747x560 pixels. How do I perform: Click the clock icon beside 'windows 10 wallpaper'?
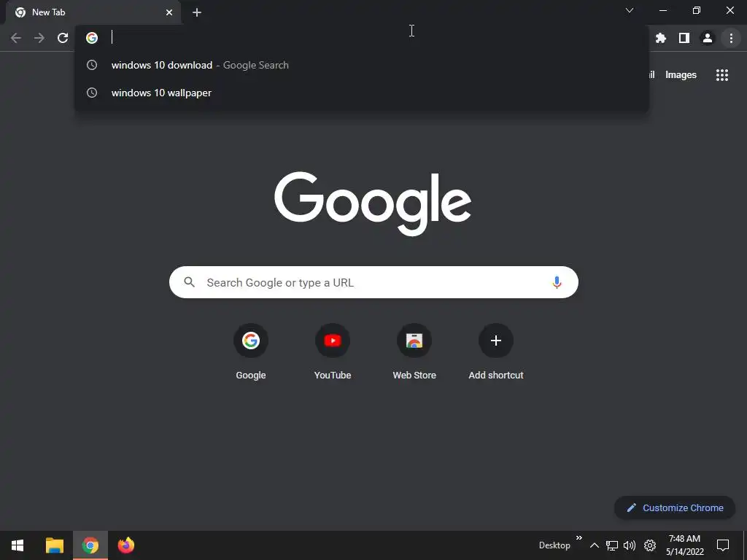(92, 93)
